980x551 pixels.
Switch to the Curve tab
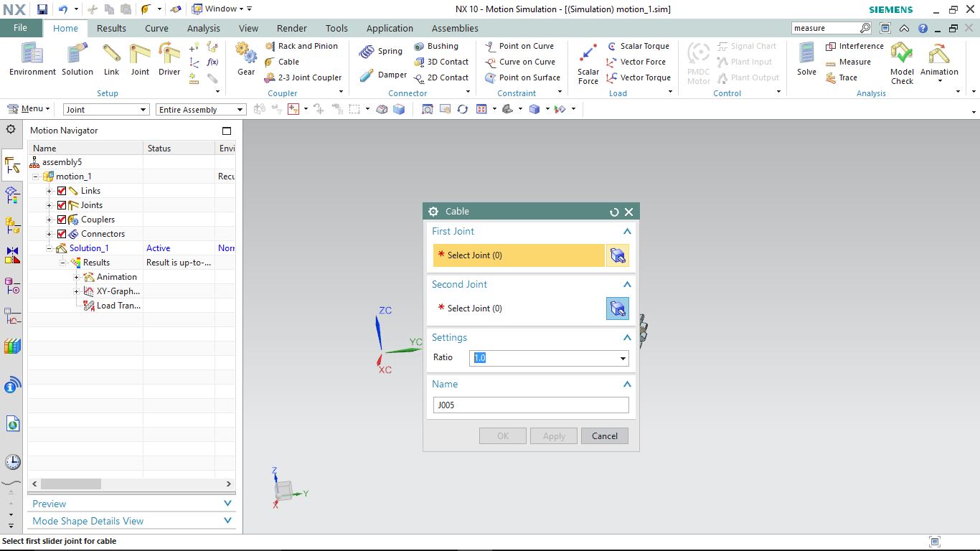[x=156, y=29]
